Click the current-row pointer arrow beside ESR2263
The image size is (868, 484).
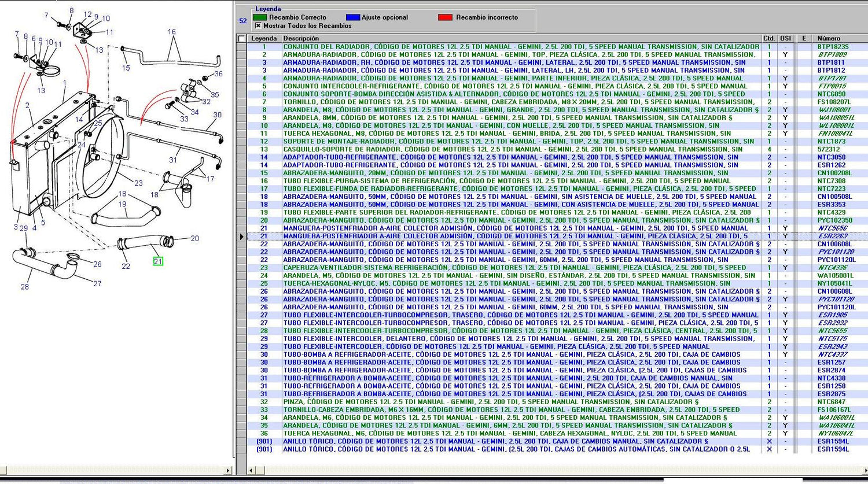pos(241,236)
